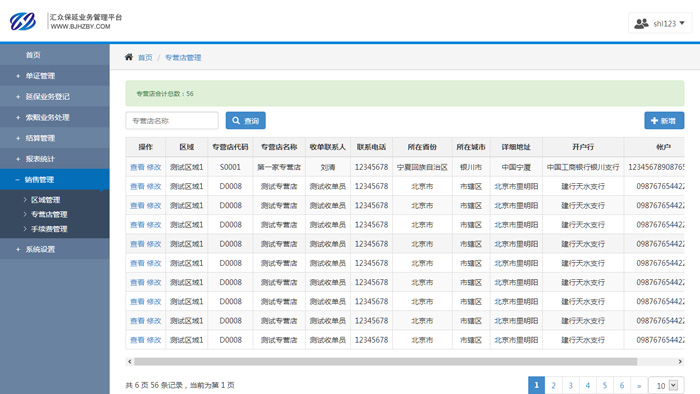This screenshot has height=394, width=700.
Task: Click the company logo icon
Action: click(23, 21)
